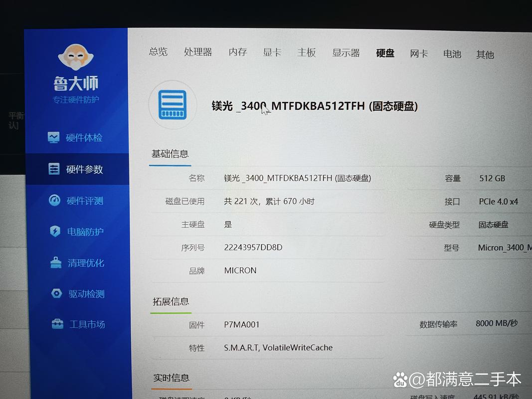Click the 拓展信息 section label
The width and height of the screenshot is (532, 399).
tap(170, 301)
